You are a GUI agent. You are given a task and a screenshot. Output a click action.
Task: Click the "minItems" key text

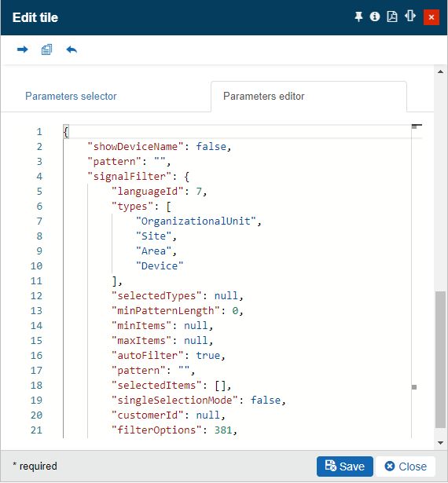pos(141,326)
